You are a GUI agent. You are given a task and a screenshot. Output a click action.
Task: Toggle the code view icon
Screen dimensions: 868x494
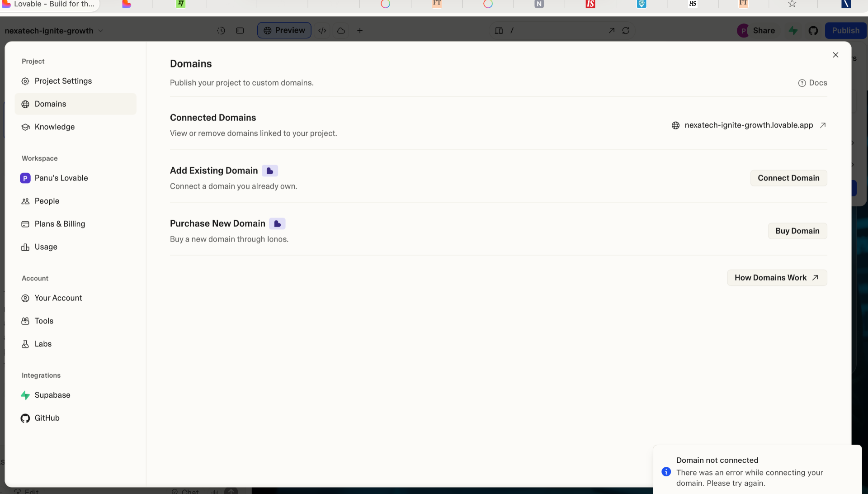[322, 31]
